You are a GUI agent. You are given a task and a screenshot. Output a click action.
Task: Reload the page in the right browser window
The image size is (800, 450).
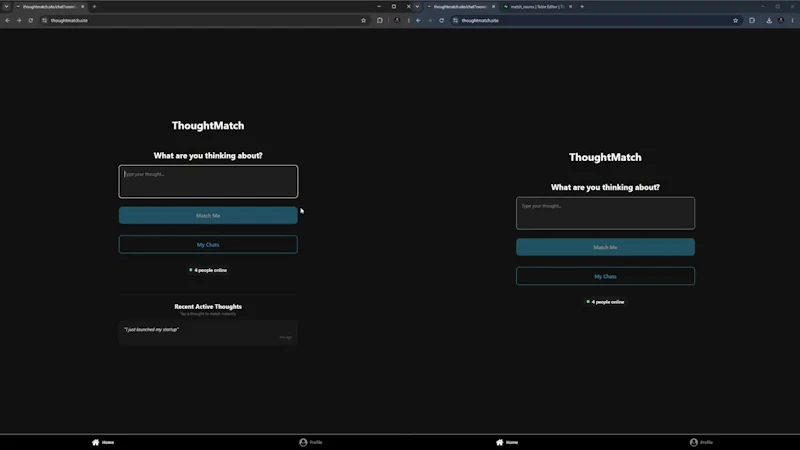[441, 20]
